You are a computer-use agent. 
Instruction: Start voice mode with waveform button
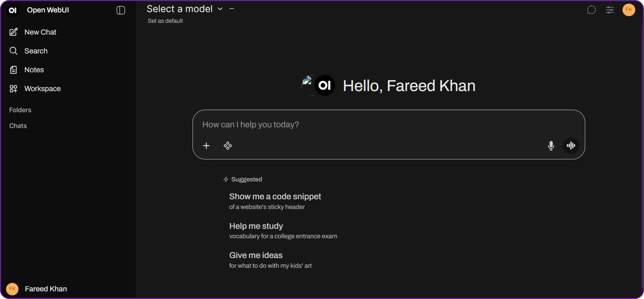click(571, 146)
